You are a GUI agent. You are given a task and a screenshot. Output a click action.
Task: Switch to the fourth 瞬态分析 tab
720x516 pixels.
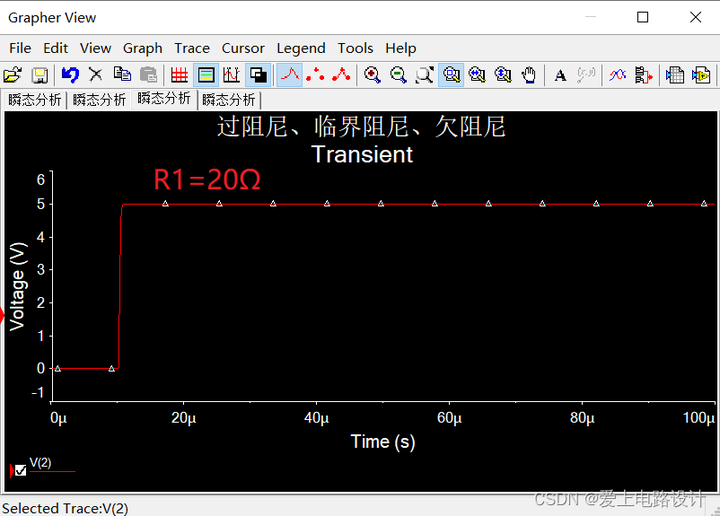pyautogui.click(x=229, y=100)
